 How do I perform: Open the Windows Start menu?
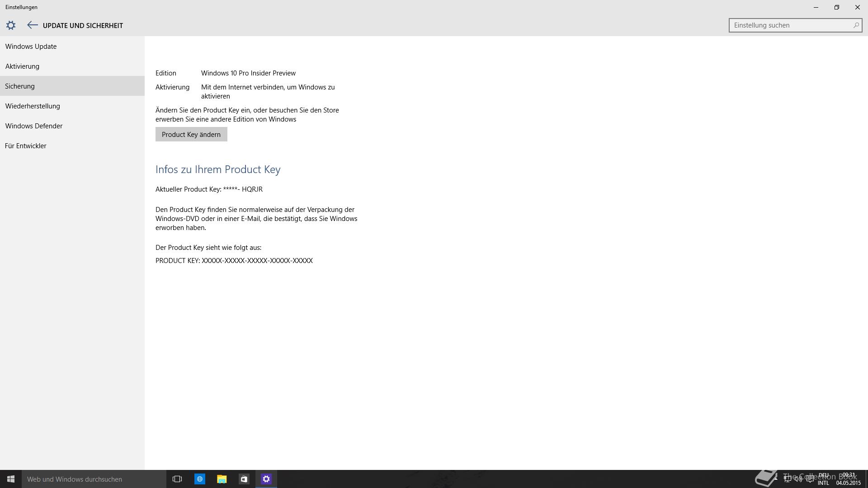pyautogui.click(x=11, y=479)
